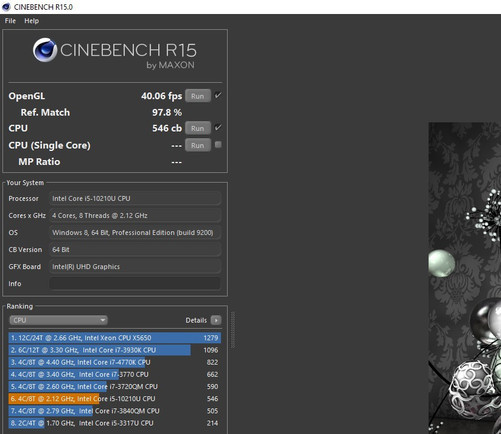Click the MP Ratio label

(39, 162)
